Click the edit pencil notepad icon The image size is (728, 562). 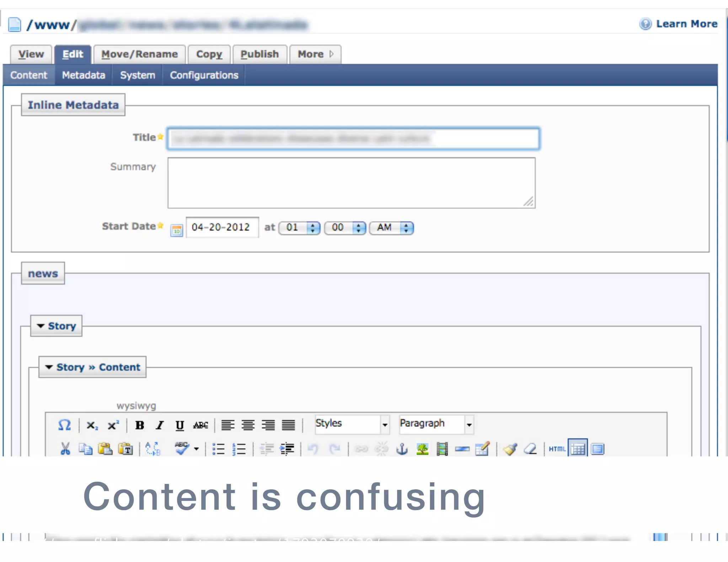(x=483, y=449)
